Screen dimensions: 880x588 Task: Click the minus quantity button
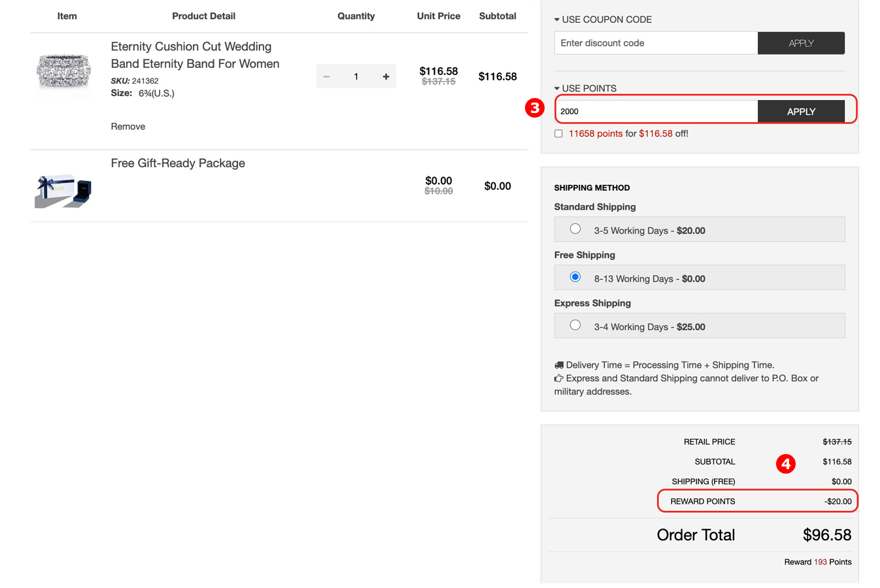click(x=326, y=76)
